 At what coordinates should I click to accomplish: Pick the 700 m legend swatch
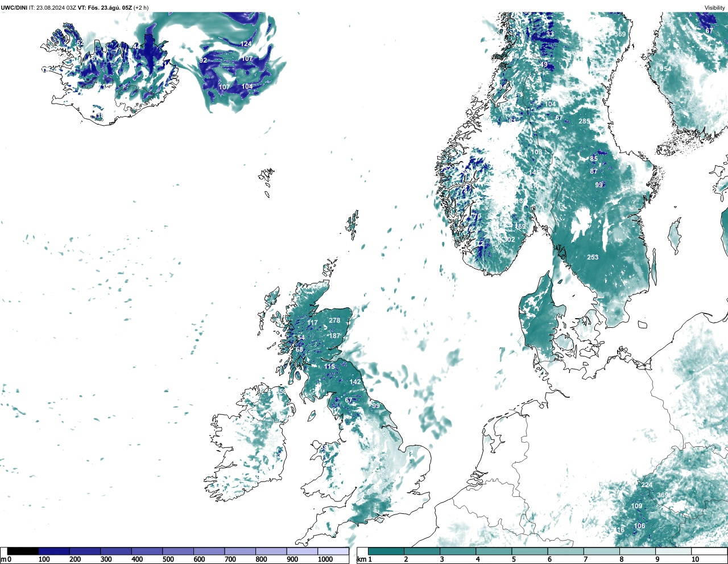[x=240, y=551]
